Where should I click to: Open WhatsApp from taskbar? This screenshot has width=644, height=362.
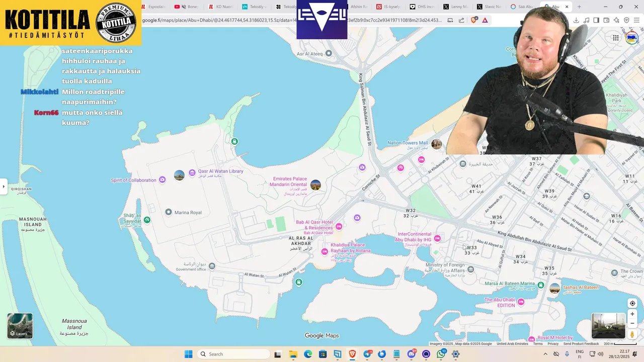[441, 354]
